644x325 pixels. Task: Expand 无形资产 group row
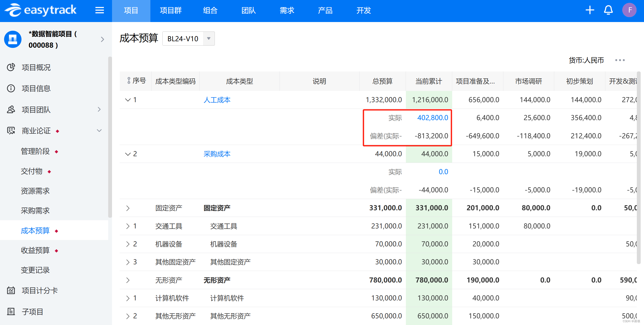point(128,280)
